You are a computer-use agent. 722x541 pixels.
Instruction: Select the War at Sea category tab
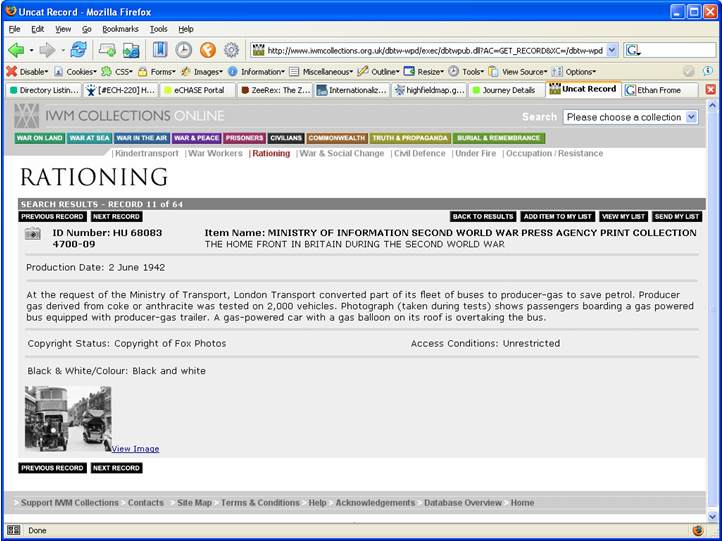[x=90, y=138]
